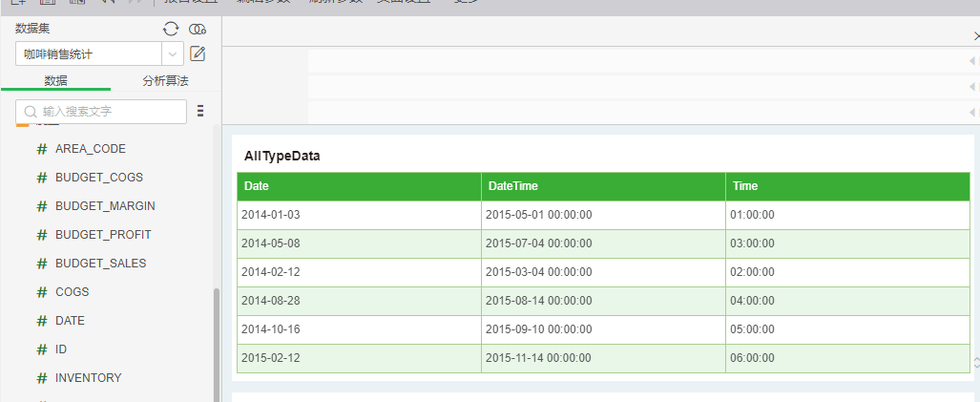
Task: Select cell 2015-08-14 00:00:00
Action: tap(603, 302)
